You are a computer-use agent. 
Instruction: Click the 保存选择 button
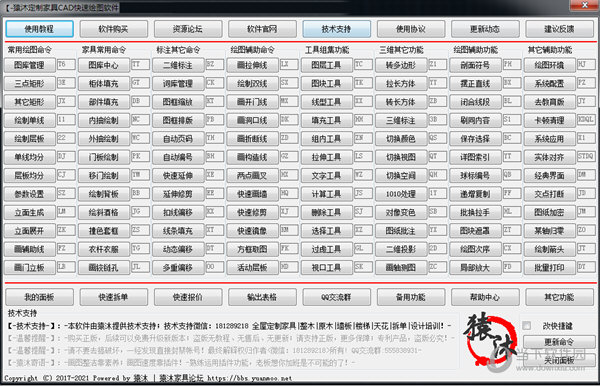click(475, 139)
